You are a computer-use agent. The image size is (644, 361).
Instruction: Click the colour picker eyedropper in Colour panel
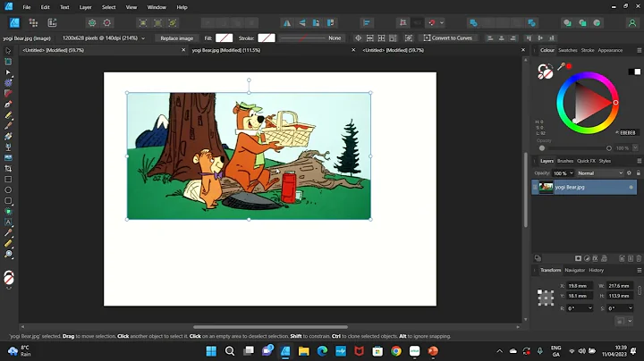click(x=561, y=66)
